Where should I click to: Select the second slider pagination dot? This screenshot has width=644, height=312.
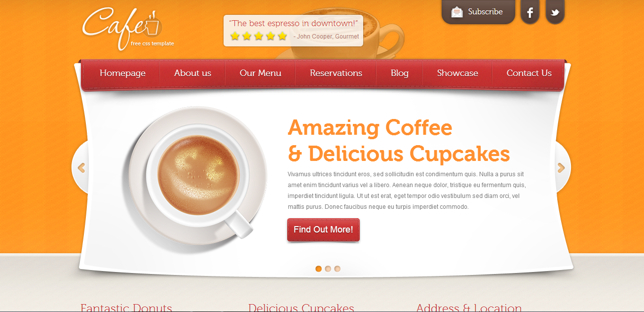click(328, 269)
